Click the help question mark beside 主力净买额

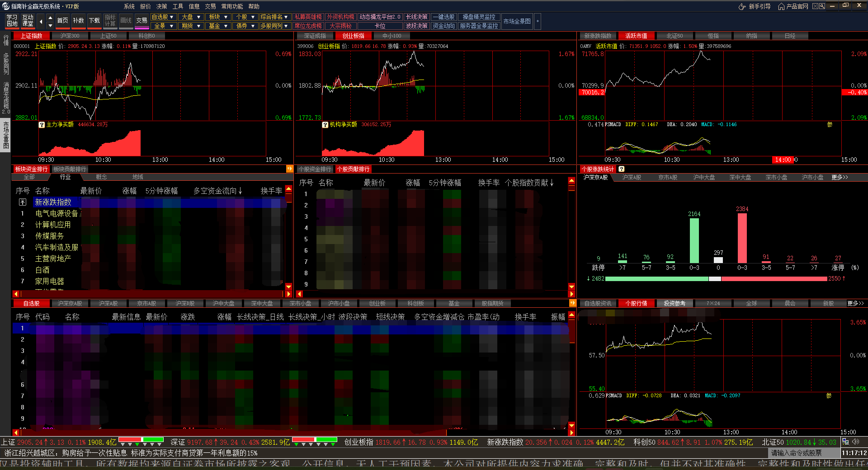pyautogui.click(x=42, y=125)
